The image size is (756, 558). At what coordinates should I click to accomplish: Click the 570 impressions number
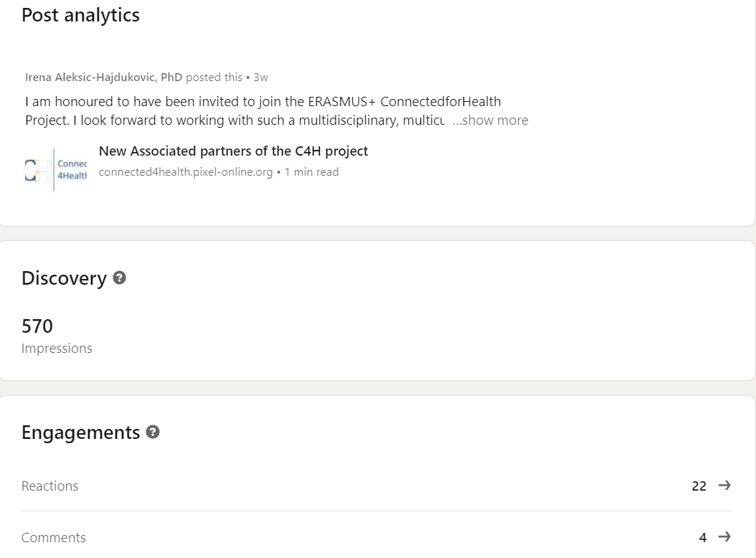(x=37, y=326)
